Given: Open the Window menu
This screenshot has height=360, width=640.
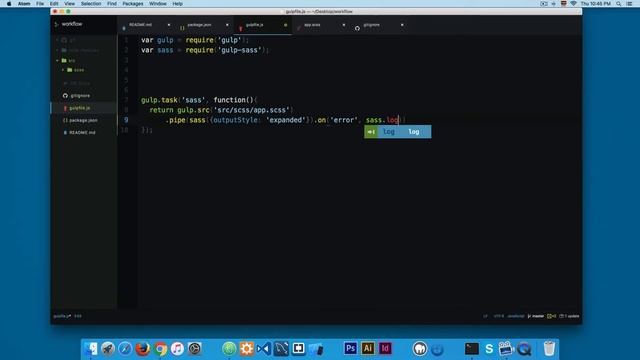Looking at the screenshot, I should 158,4.
